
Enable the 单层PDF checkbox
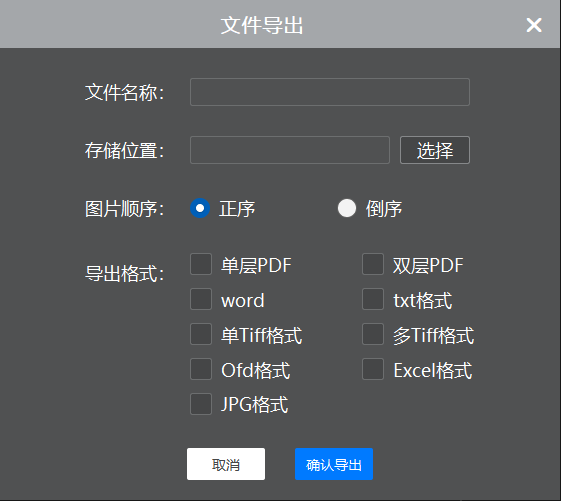coord(201,264)
